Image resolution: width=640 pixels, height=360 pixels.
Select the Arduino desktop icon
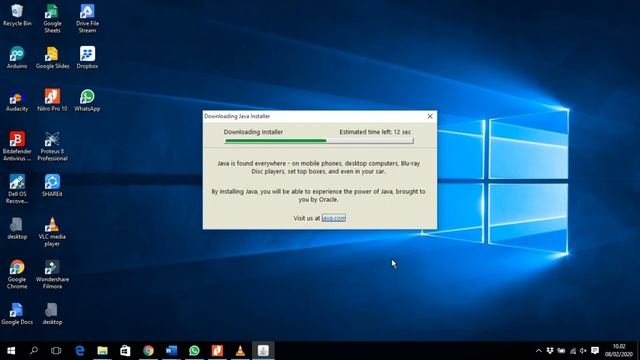click(17, 58)
